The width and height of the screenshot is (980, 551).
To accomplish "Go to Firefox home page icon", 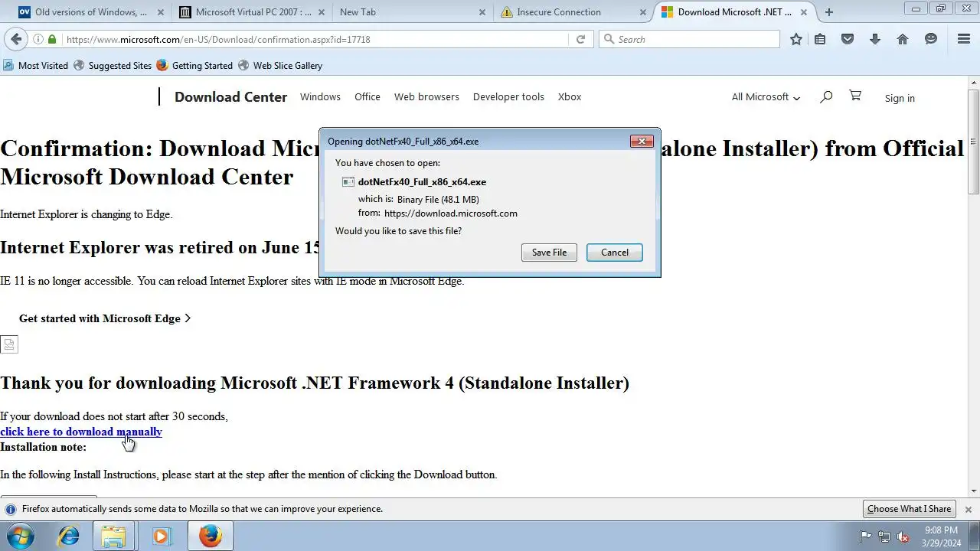I will click(x=903, y=39).
